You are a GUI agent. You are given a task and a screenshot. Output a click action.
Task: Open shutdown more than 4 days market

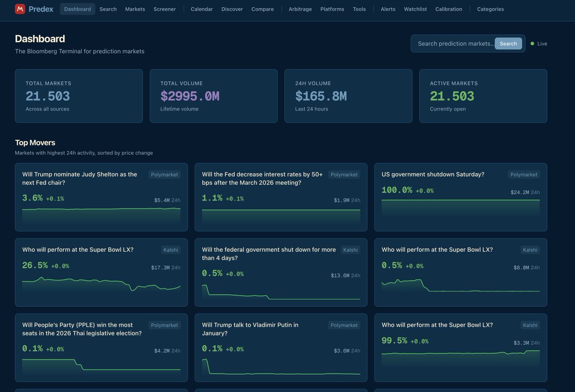click(x=281, y=273)
